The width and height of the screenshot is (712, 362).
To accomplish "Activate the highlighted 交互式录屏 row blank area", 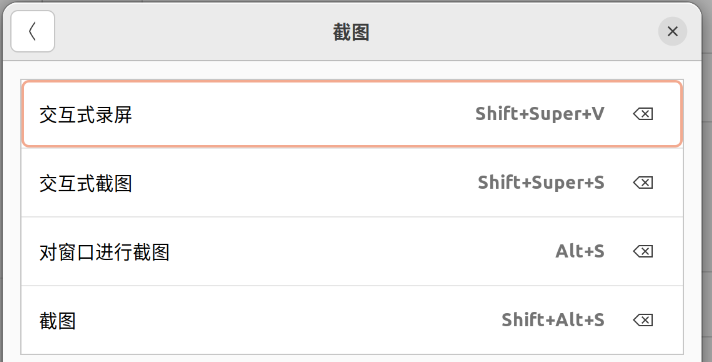I will 302,114.
